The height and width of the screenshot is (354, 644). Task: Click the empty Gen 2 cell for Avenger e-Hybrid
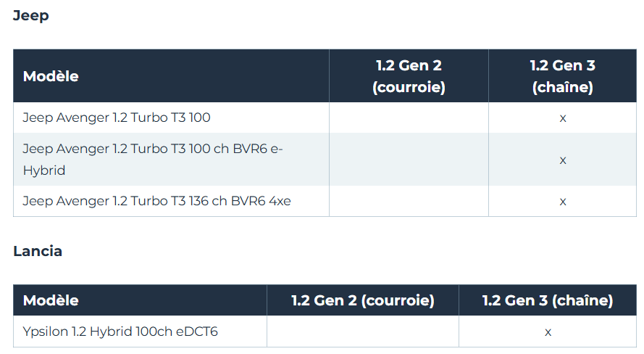(409, 160)
